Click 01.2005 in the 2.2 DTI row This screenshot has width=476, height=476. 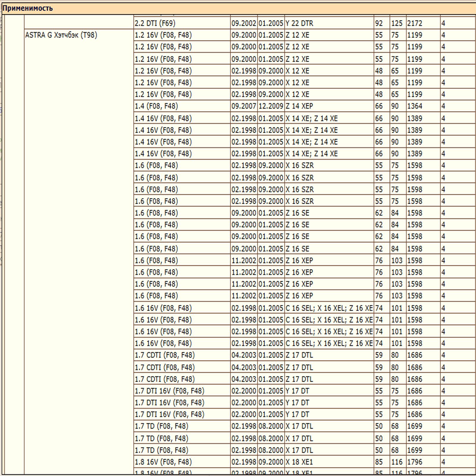(x=271, y=23)
